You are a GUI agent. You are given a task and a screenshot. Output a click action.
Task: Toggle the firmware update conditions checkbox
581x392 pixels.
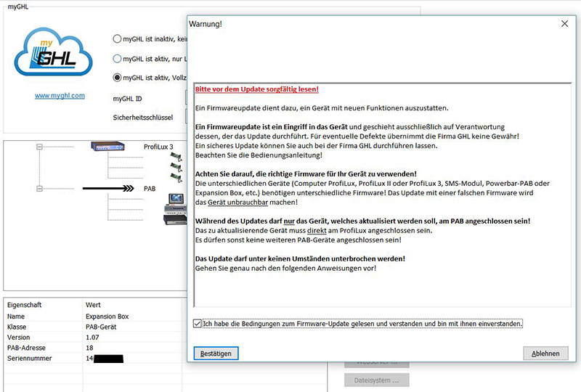click(x=198, y=324)
